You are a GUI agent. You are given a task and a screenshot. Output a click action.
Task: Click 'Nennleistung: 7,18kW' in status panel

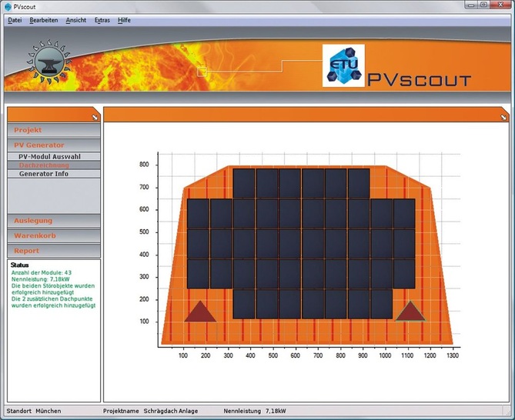(x=40, y=279)
